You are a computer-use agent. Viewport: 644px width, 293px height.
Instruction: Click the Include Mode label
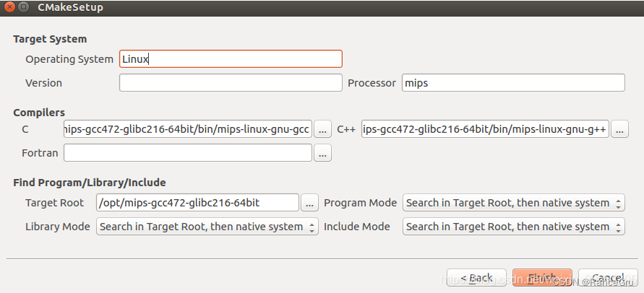pyautogui.click(x=357, y=227)
